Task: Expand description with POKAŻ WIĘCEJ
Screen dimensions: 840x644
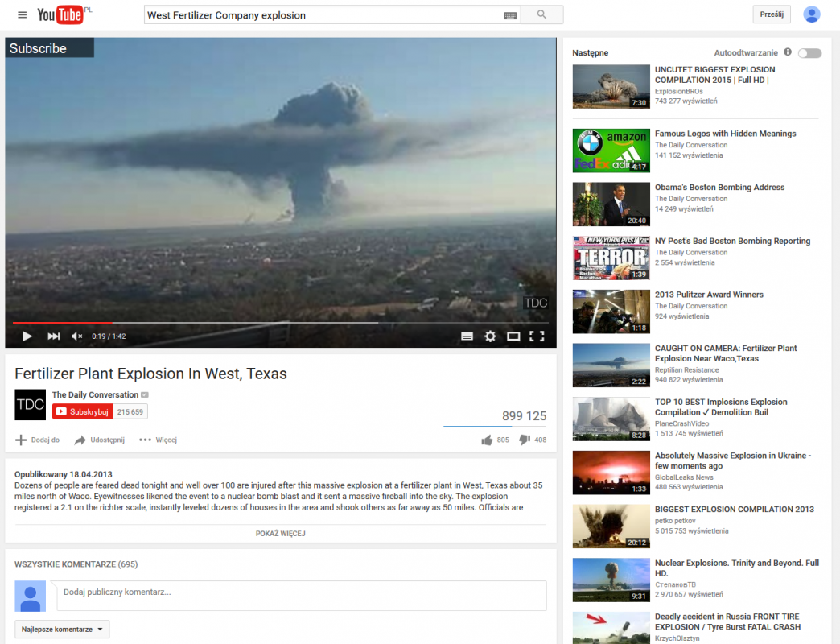Action: coord(280,534)
